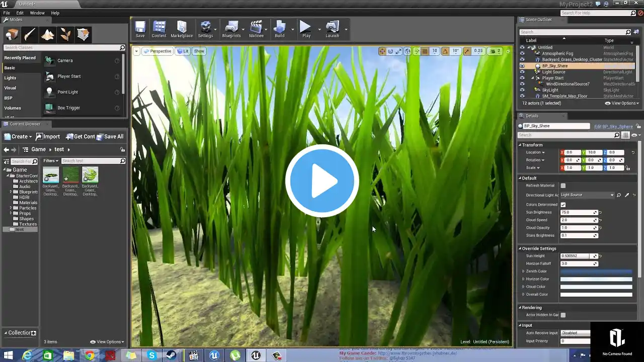Select the translate gizmo tool in viewport
The height and width of the screenshot is (362, 644).
(x=382, y=51)
